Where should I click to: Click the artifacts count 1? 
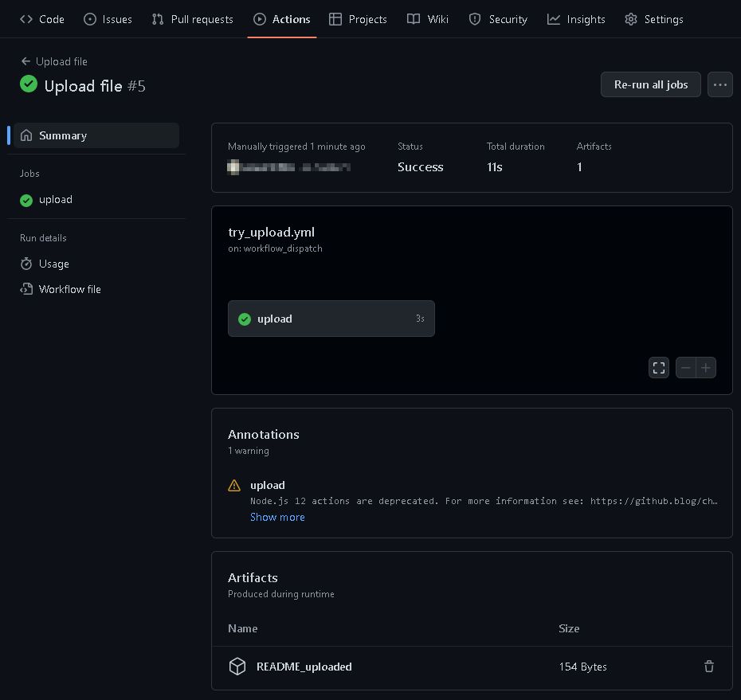pyautogui.click(x=579, y=167)
